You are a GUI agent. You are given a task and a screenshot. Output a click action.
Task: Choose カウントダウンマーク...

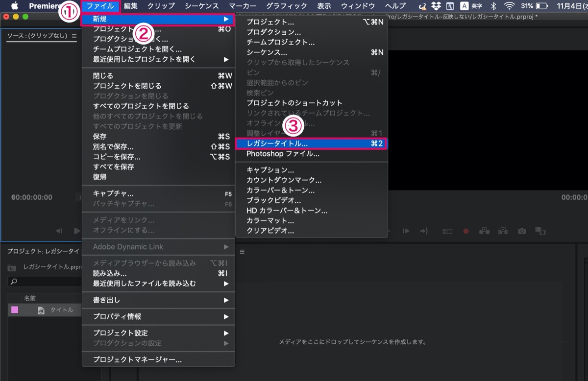pyautogui.click(x=311, y=180)
